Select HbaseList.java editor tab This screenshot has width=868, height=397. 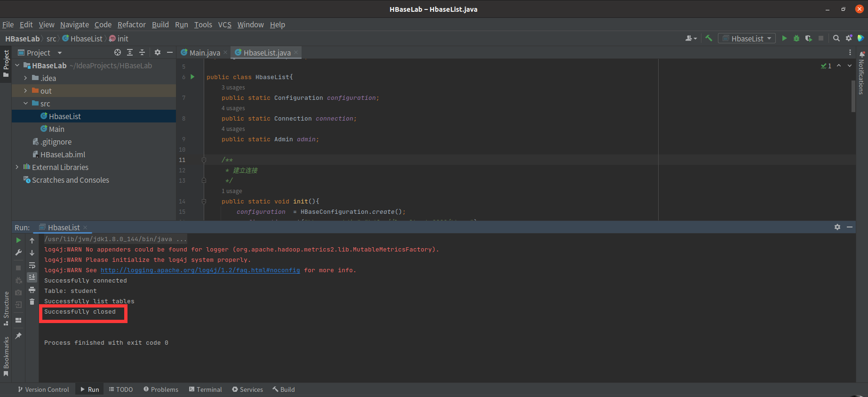coord(267,53)
